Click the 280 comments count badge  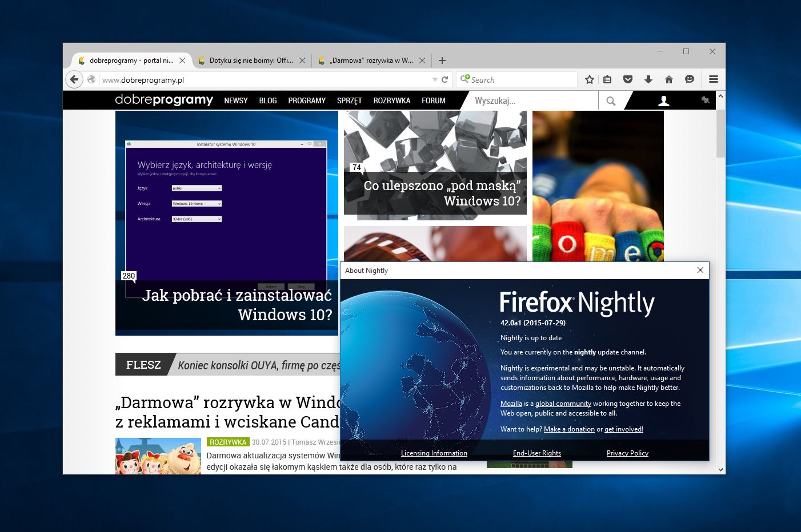pos(129,276)
